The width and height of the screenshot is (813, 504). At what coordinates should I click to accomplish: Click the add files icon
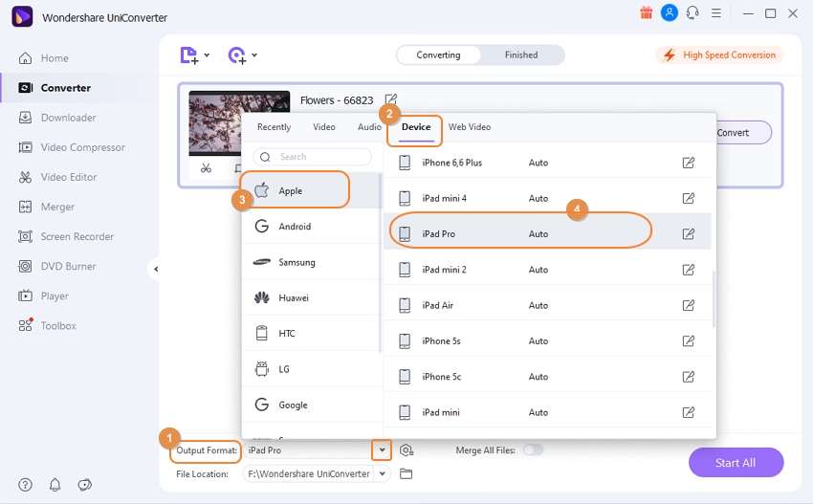point(188,55)
